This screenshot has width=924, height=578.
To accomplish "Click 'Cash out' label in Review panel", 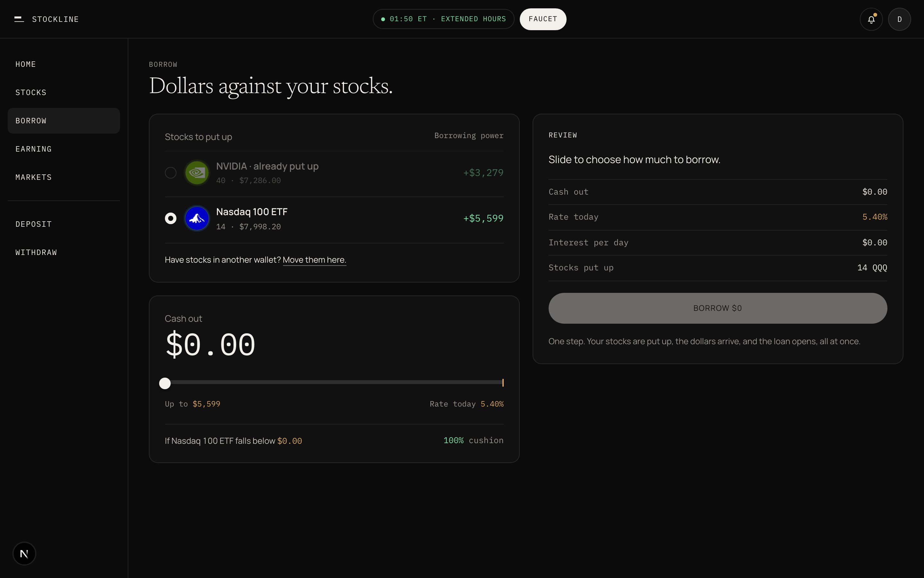I will tap(569, 192).
